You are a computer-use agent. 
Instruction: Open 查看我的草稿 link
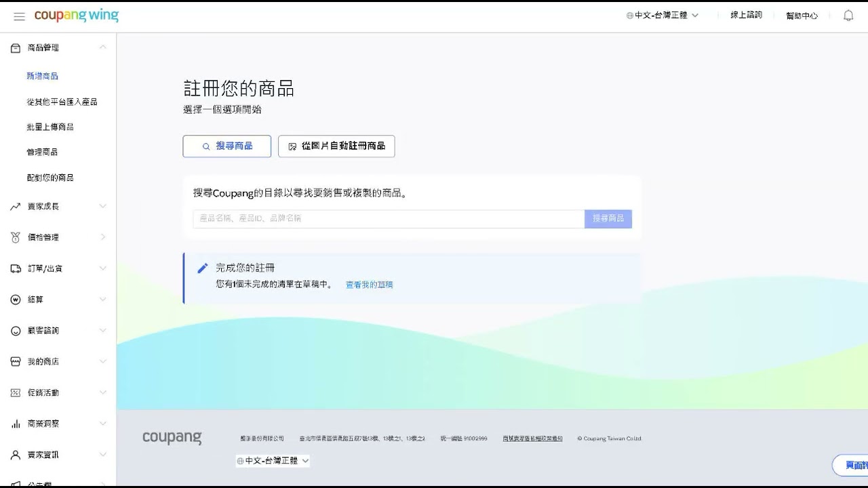click(x=370, y=285)
